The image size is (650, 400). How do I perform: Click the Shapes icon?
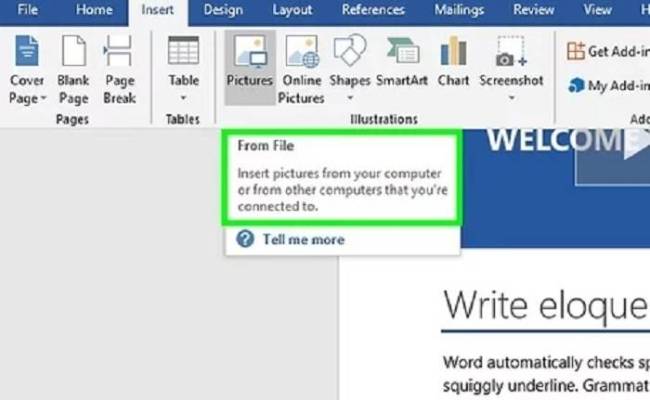click(x=350, y=51)
